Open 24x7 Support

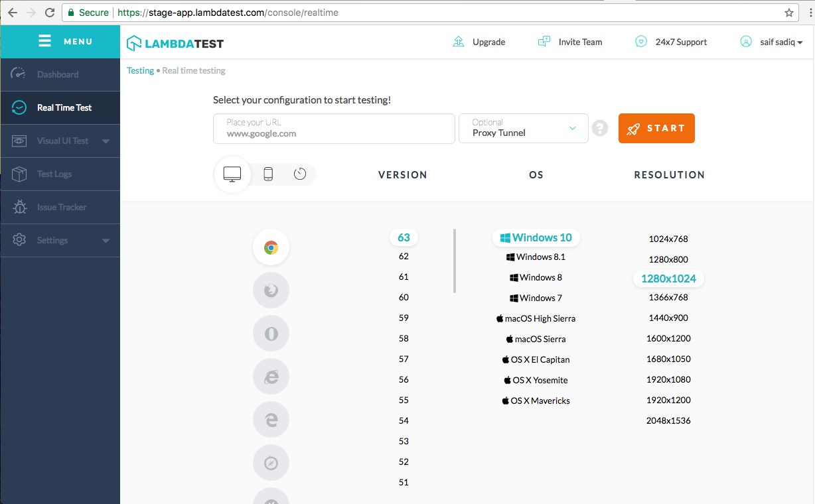[670, 42]
